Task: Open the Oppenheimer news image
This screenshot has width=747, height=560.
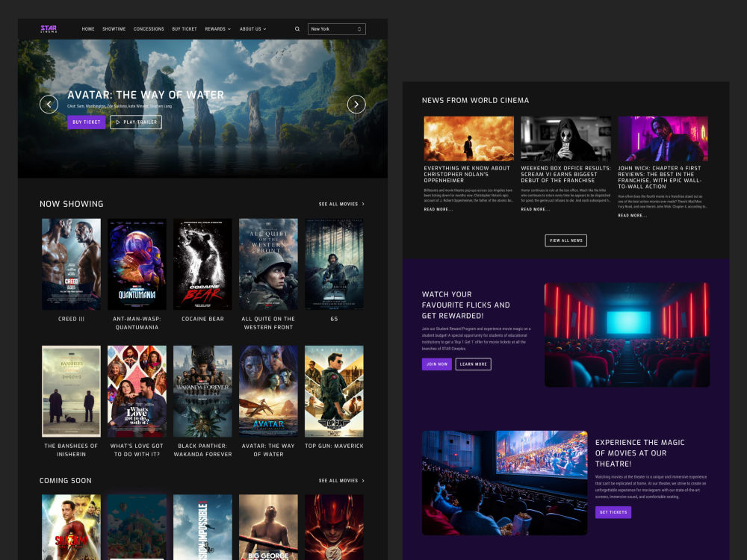Action: click(469, 139)
